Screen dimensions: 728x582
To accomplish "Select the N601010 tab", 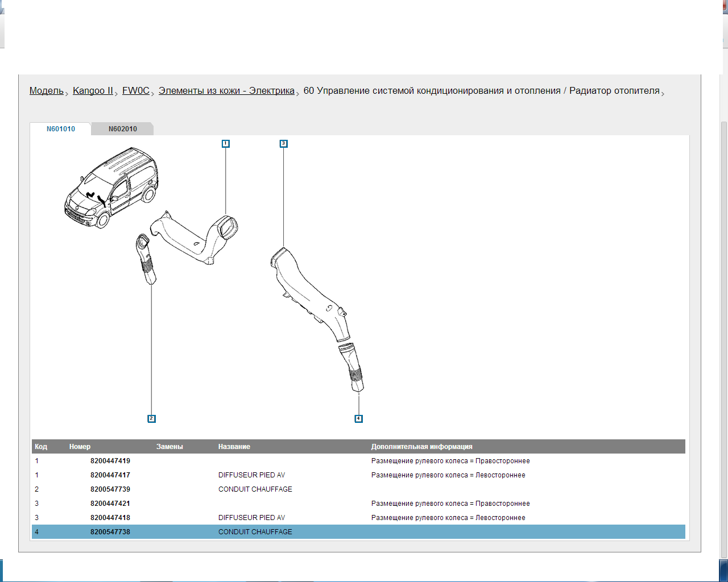I will point(60,129).
